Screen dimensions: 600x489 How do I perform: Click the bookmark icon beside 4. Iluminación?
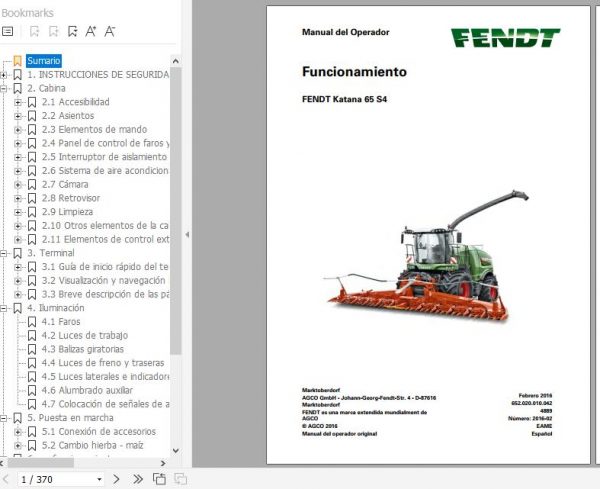tap(17, 308)
